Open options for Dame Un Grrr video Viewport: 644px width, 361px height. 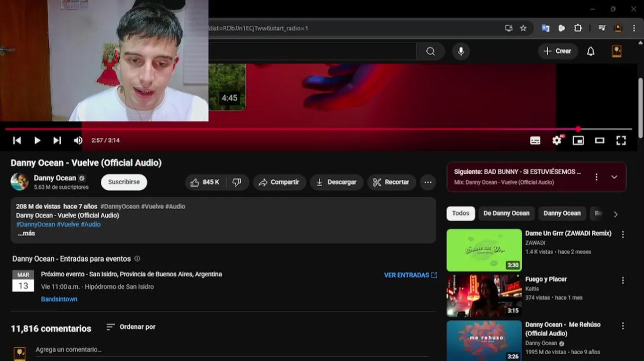pos(623,235)
